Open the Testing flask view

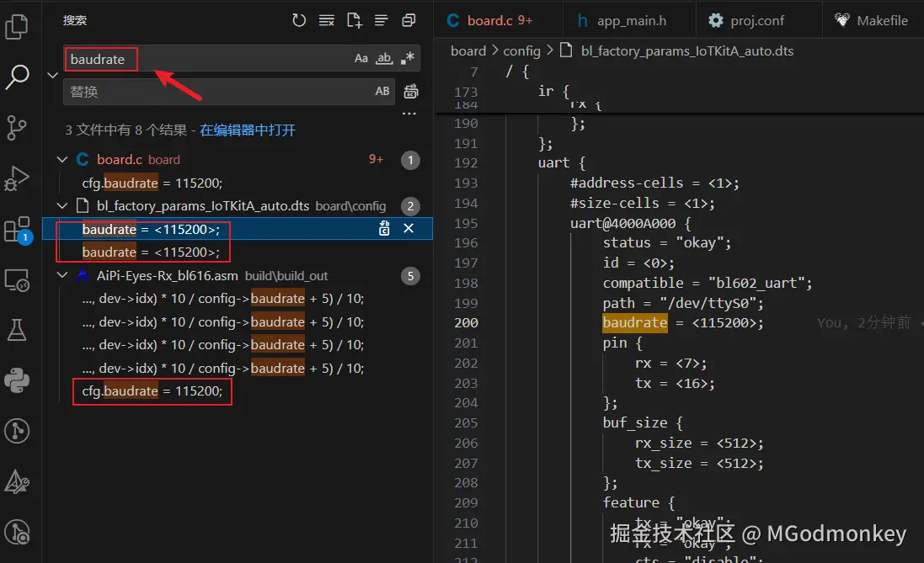[x=17, y=331]
